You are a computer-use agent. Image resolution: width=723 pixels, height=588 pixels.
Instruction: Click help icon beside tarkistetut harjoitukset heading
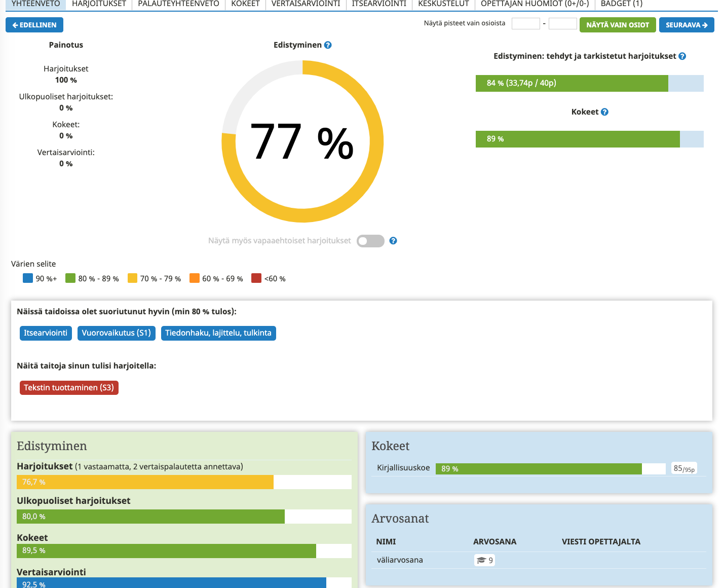[682, 56]
